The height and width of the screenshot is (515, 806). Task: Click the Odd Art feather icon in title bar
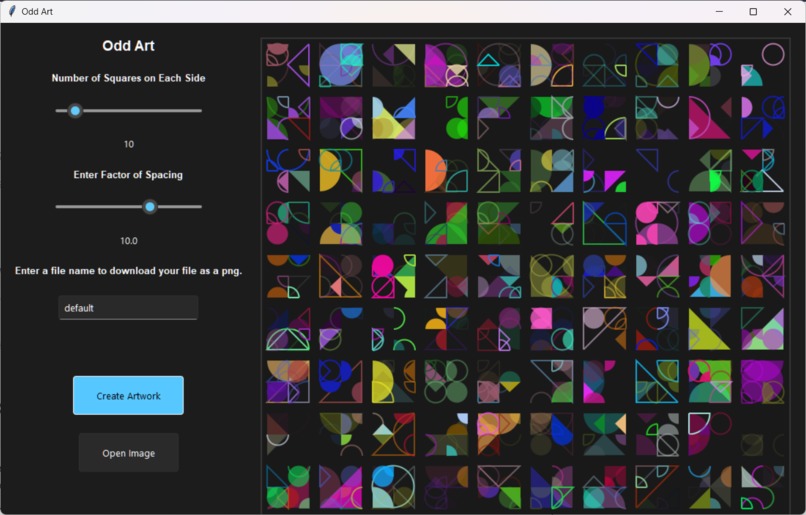pyautogui.click(x=12, y=11)
